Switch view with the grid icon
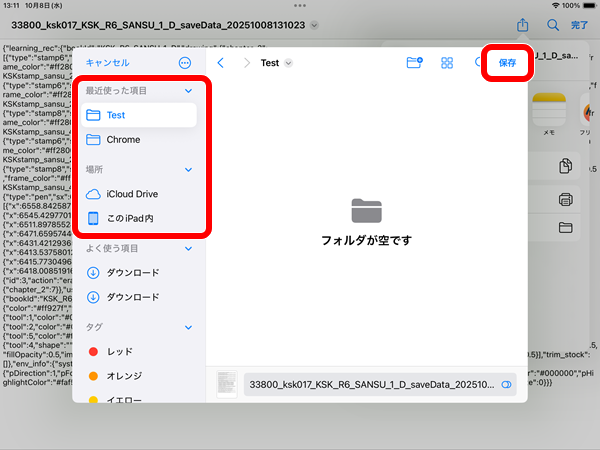The image size is (600, 450). click(447, 63)
